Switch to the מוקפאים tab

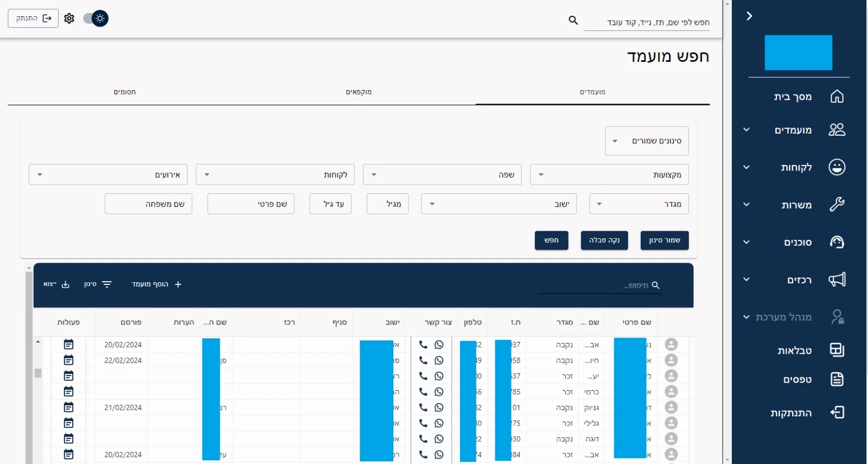point(359,92)
